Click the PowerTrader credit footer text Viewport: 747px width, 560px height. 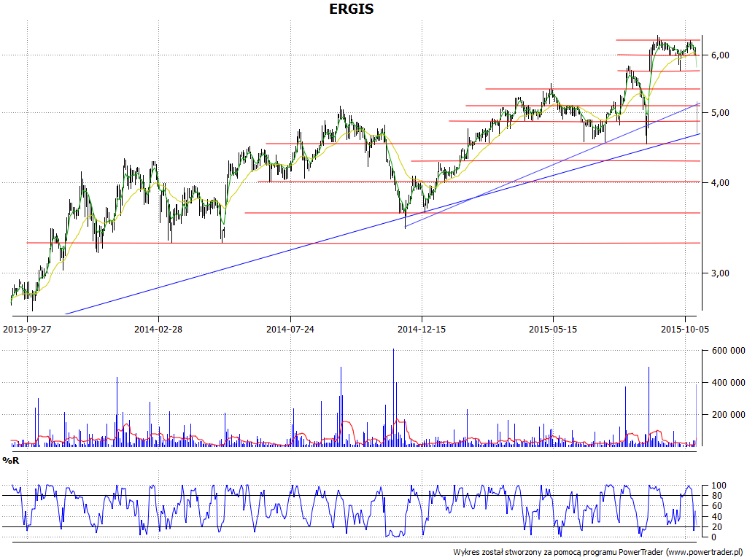pyautogui.click(x=598, y=552)
